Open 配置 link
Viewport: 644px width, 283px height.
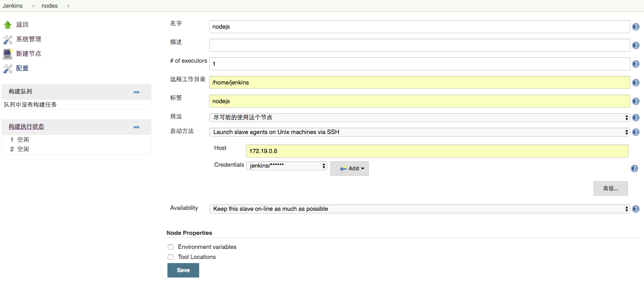pos(22,68)
